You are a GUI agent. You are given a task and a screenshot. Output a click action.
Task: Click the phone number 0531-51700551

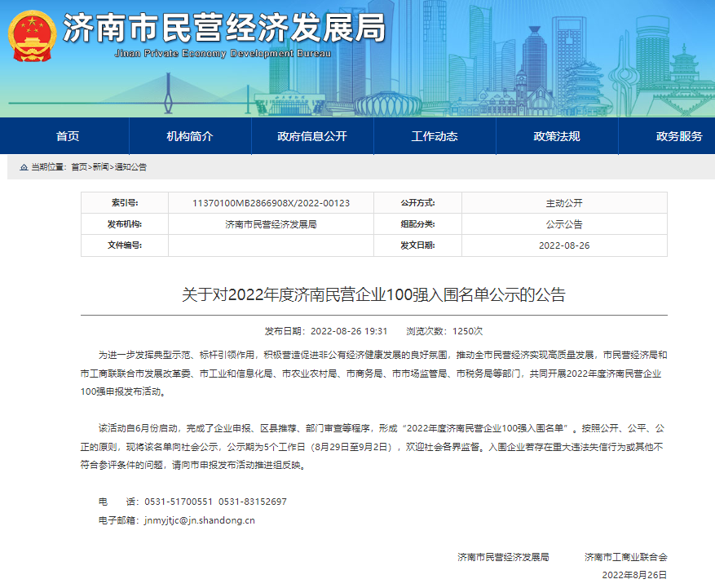point(179,502)
